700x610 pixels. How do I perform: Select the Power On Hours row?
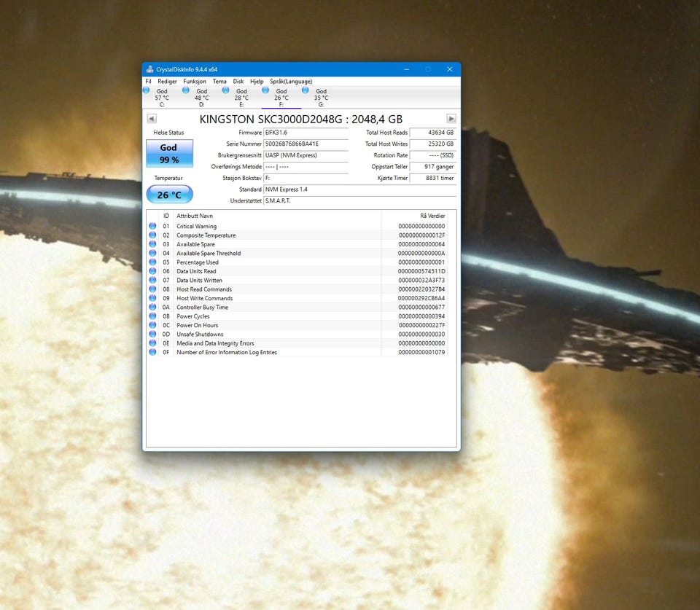(x=297, y=325)
